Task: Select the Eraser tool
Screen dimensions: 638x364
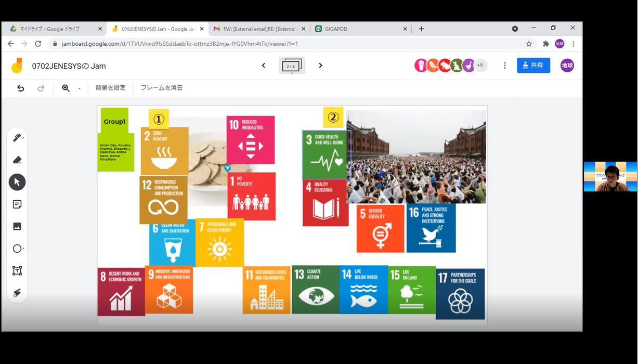Action: 17,160
